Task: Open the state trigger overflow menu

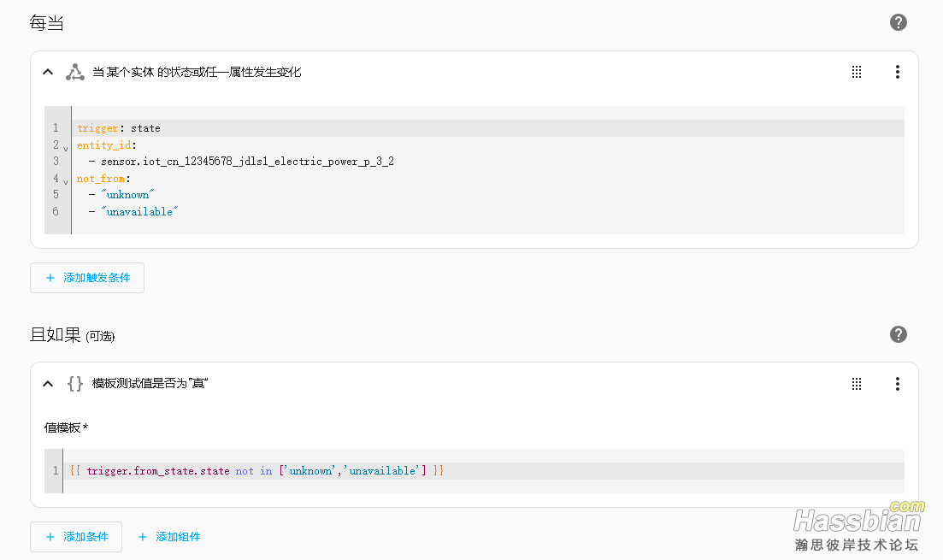Action: tap(898, 72)
